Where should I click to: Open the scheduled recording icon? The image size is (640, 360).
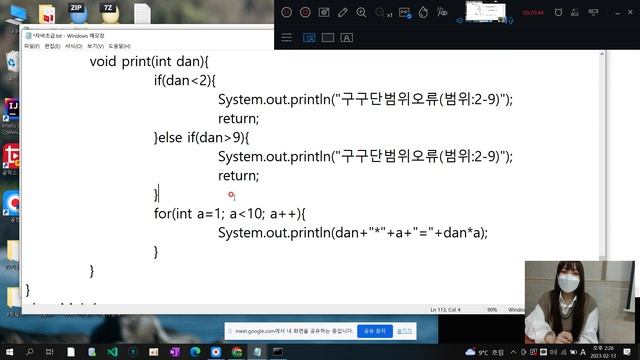[575, 13]
